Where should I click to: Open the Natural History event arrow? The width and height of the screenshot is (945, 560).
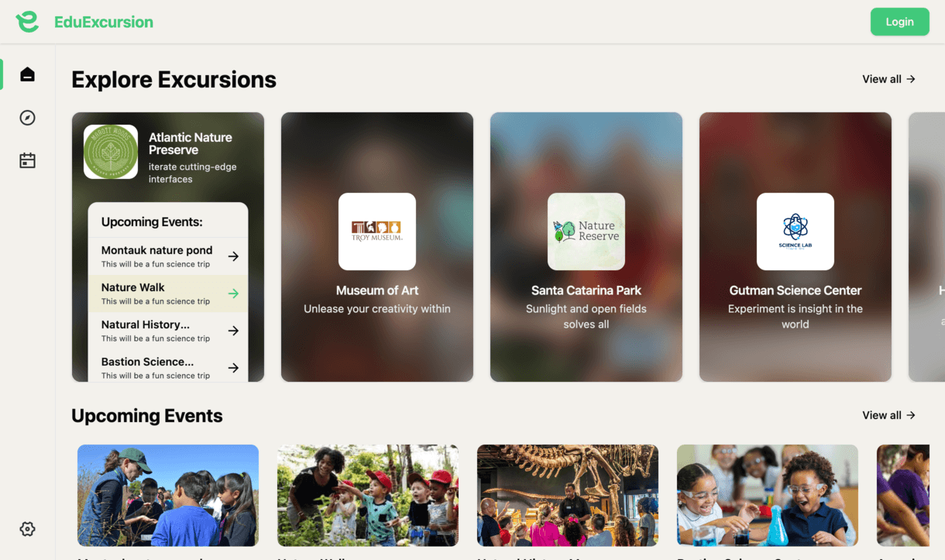point(233,331)
